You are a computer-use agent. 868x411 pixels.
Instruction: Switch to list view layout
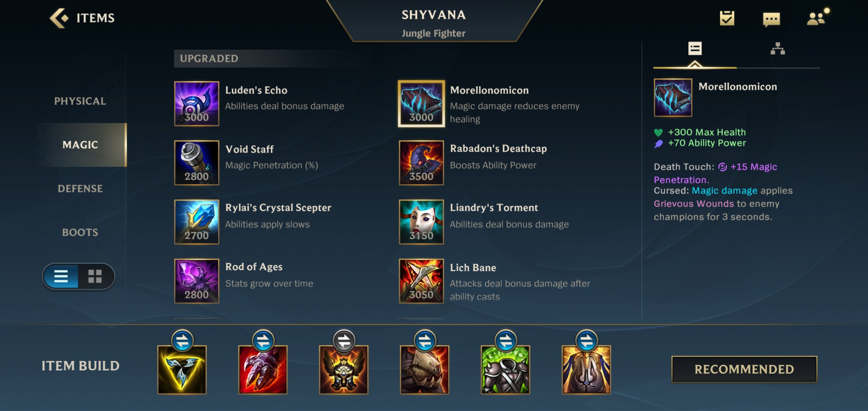click(61, 276)
